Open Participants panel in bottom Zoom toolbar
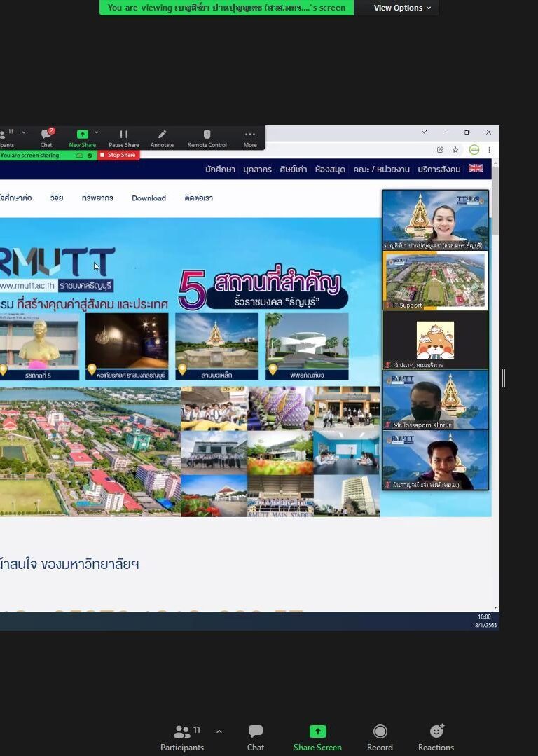 [182, 738]
